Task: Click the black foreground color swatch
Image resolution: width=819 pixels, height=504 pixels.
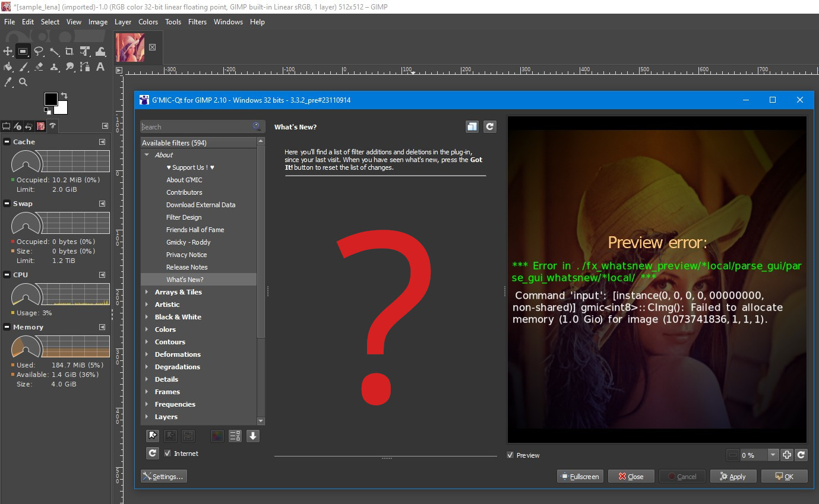Action: coord(51,99)
